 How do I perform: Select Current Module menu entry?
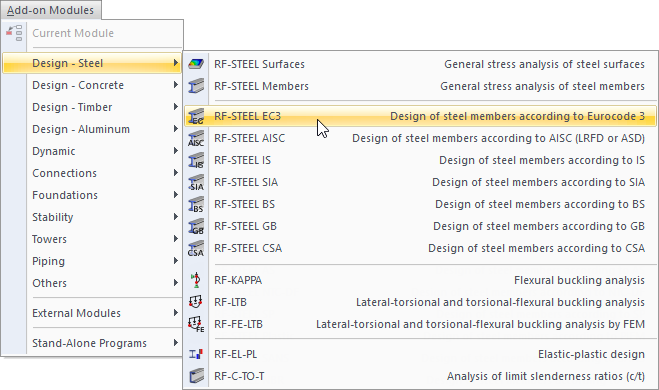pos(92,33)
